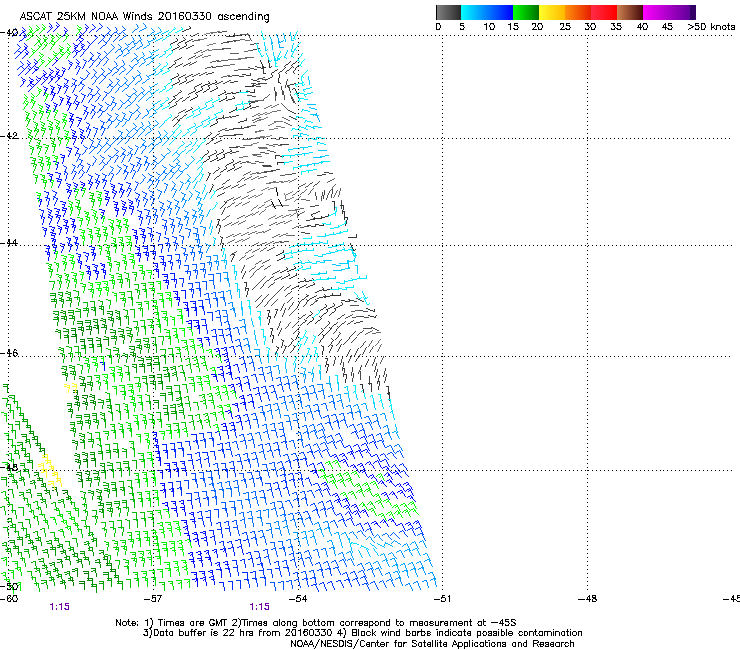Click the '0' legend scale label

[x=438, y=27]
